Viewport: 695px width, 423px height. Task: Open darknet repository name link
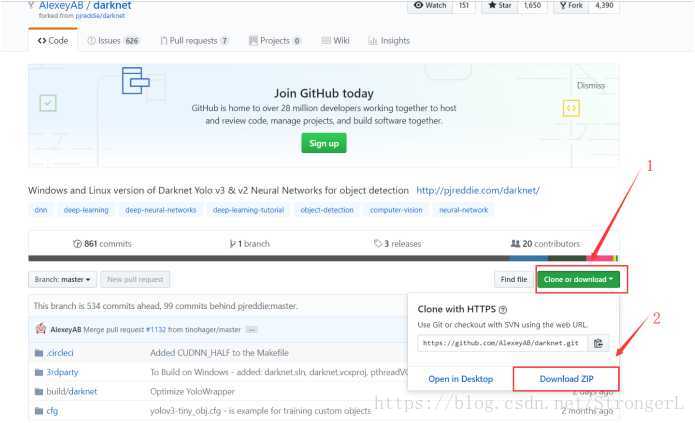pyautogui.click(x=112, y=5)
